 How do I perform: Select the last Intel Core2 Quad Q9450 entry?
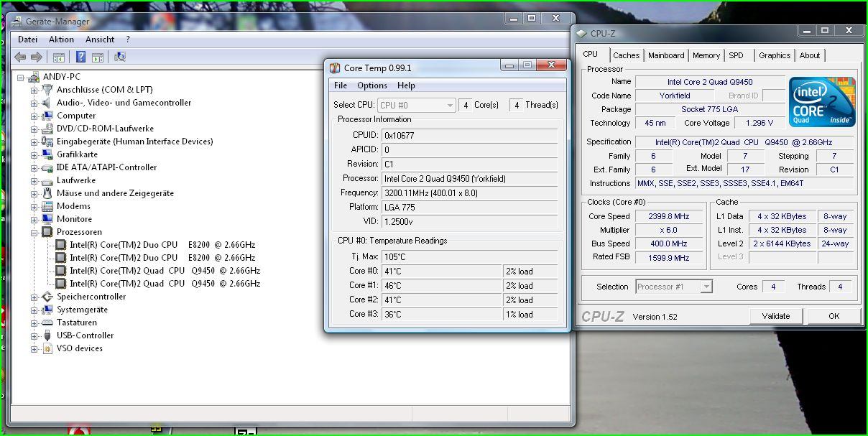[165, 284]
